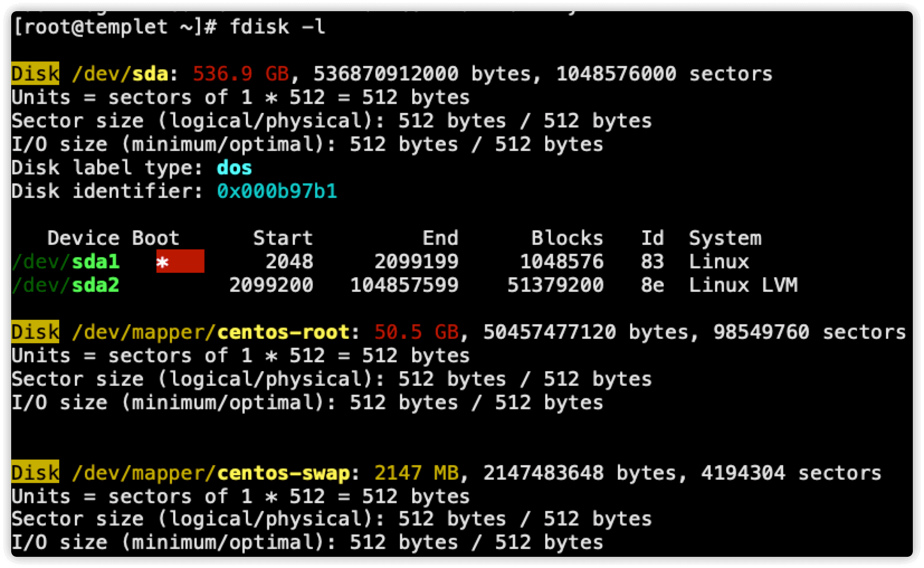Click highlighted 'Disk' label for centos-root
This screenshot has height=568, width=924.
tap(35, 332)
